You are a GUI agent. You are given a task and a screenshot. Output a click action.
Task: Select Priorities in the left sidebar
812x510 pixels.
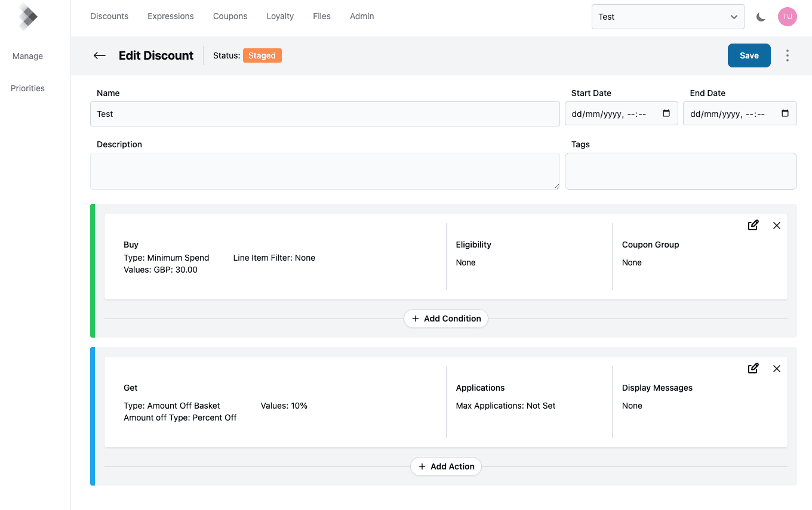tap(27, 88)
